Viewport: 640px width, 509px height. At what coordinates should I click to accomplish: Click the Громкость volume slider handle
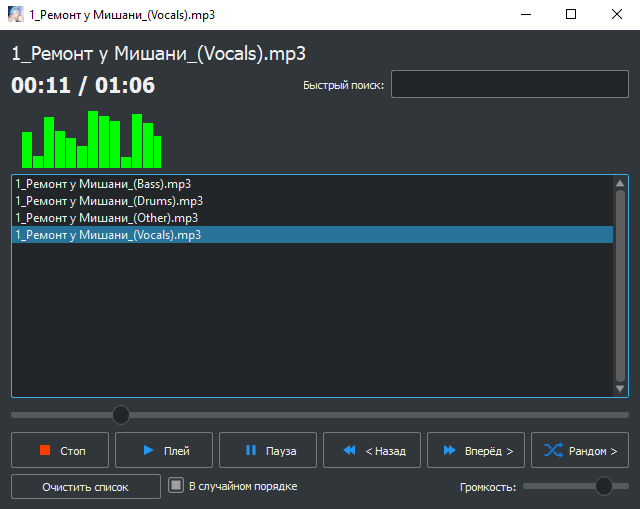coord(603,486)
